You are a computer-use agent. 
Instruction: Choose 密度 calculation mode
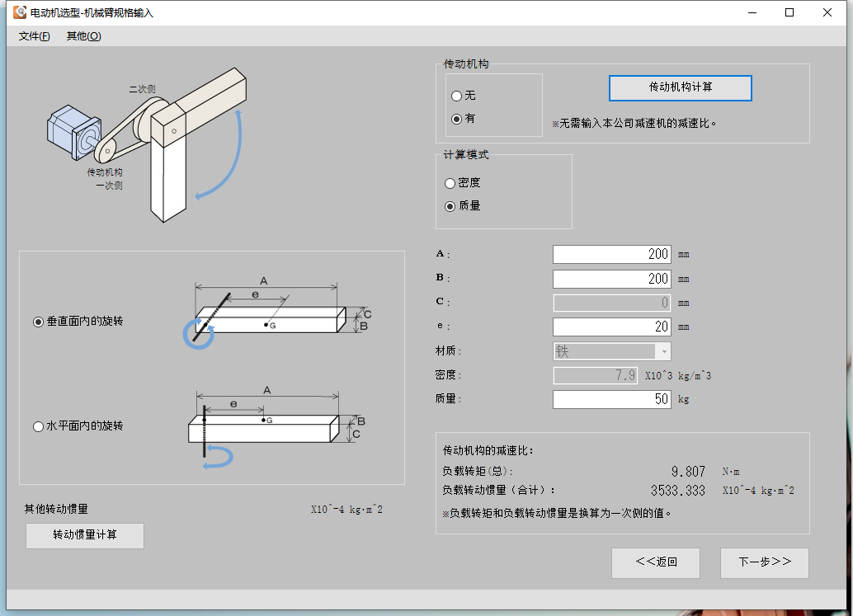point(463,183)
